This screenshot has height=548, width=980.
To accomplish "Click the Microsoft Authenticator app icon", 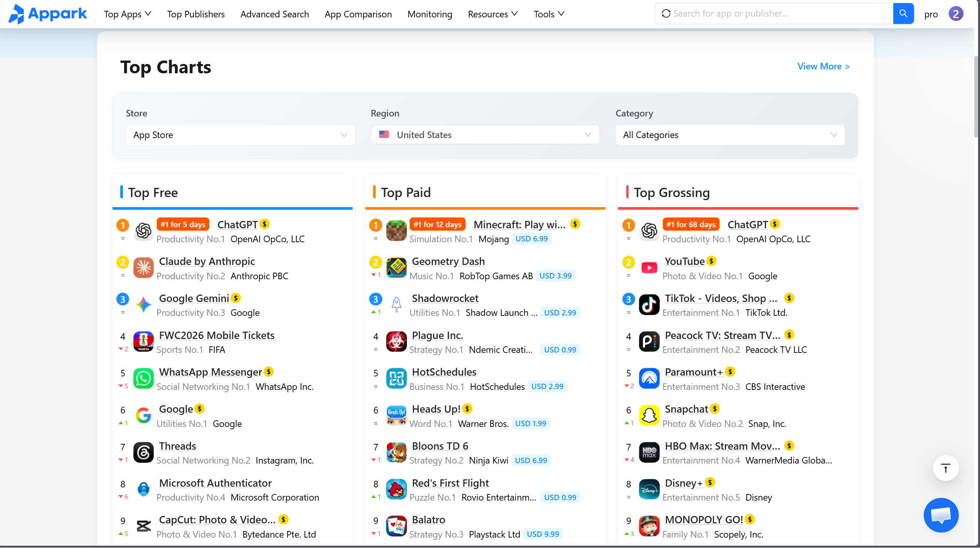I will (x=143, y=490).
